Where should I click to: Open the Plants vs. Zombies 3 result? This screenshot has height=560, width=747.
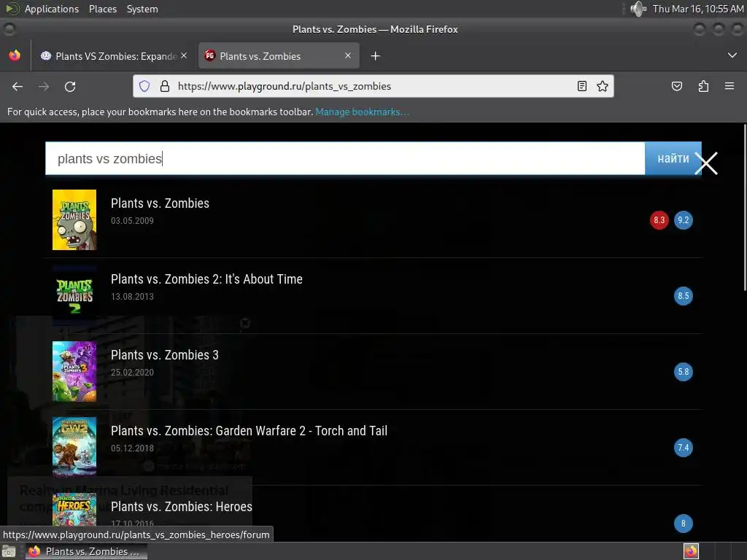pos(165,355)
